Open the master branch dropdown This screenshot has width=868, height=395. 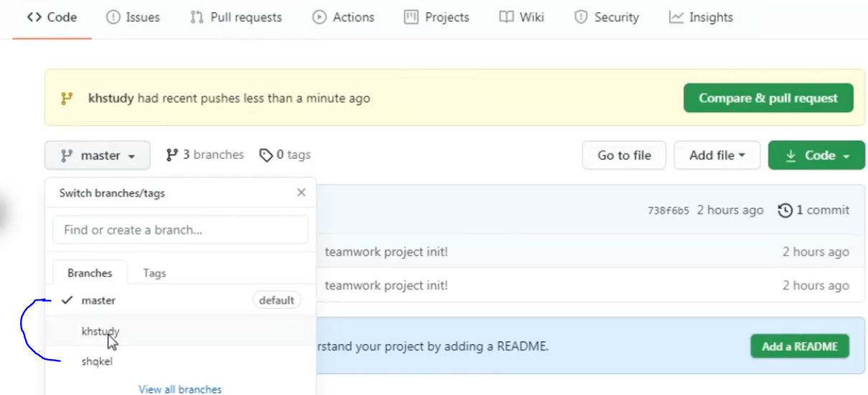point(98,155)
